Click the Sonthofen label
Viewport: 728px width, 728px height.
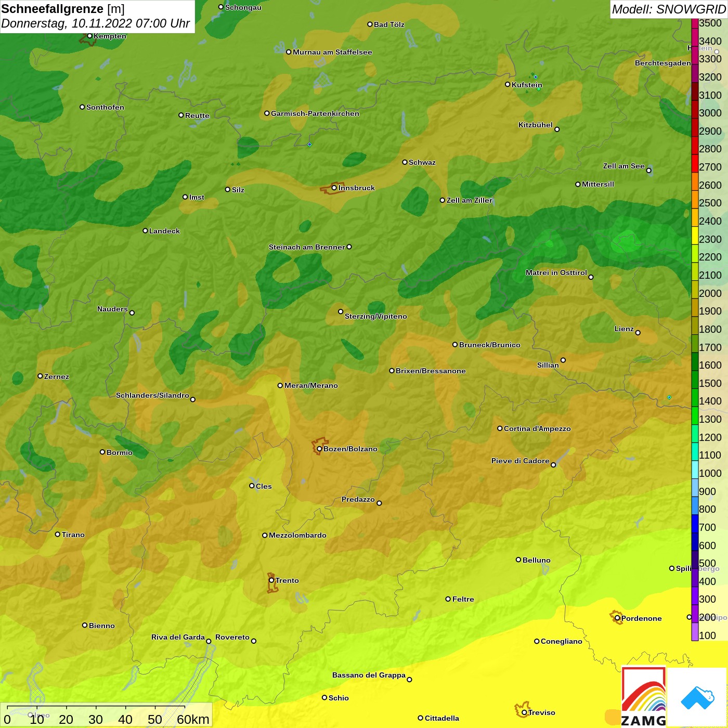[x=105, y=107]
